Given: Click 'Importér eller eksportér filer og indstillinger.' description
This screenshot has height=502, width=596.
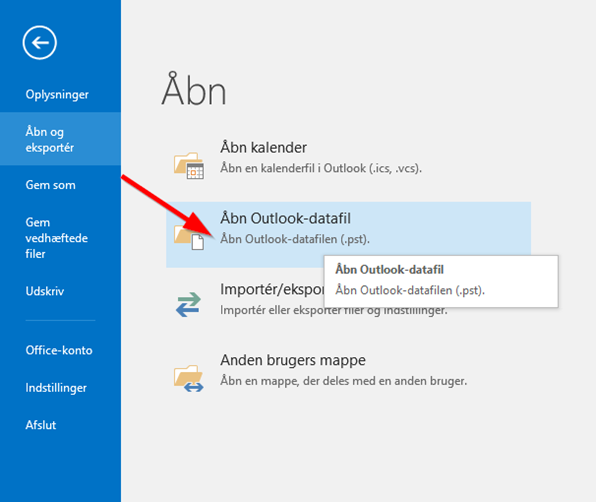Looking at the screenshot, I should coord(334,310).
